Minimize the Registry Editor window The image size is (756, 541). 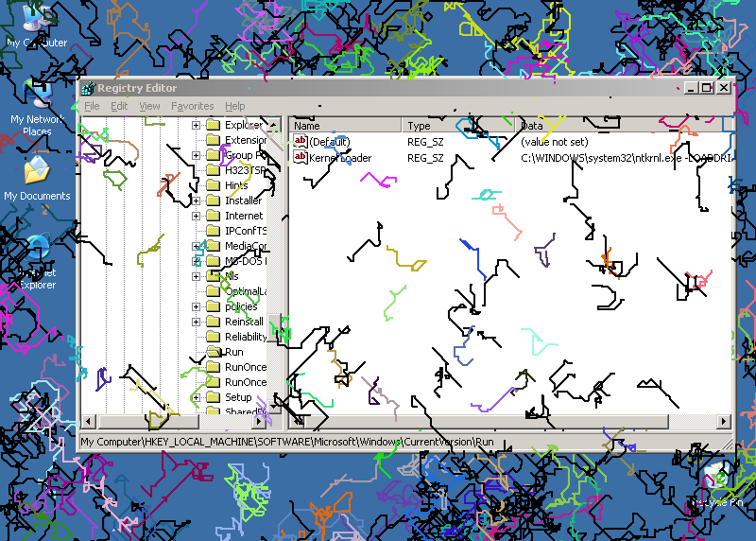tap(691, 88)
